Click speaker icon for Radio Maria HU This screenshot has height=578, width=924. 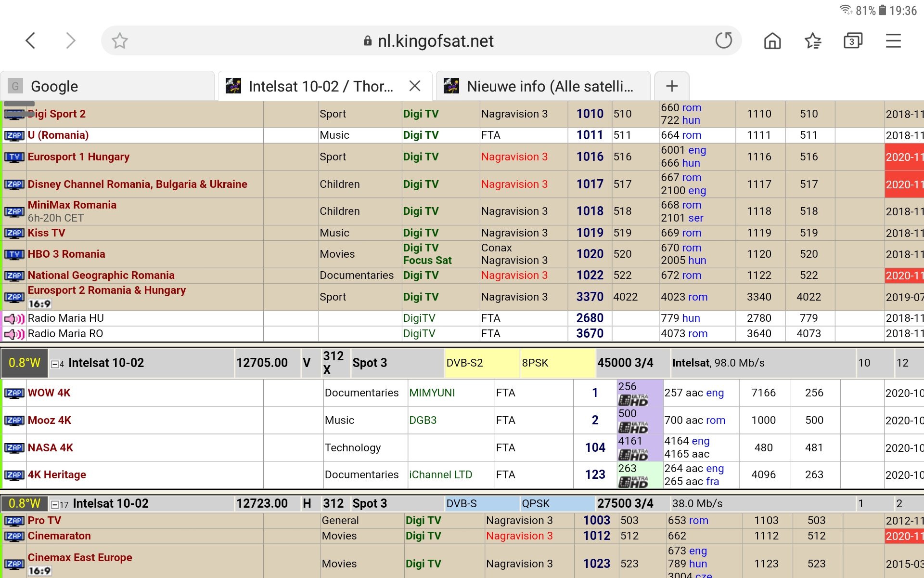click(14, 318)
